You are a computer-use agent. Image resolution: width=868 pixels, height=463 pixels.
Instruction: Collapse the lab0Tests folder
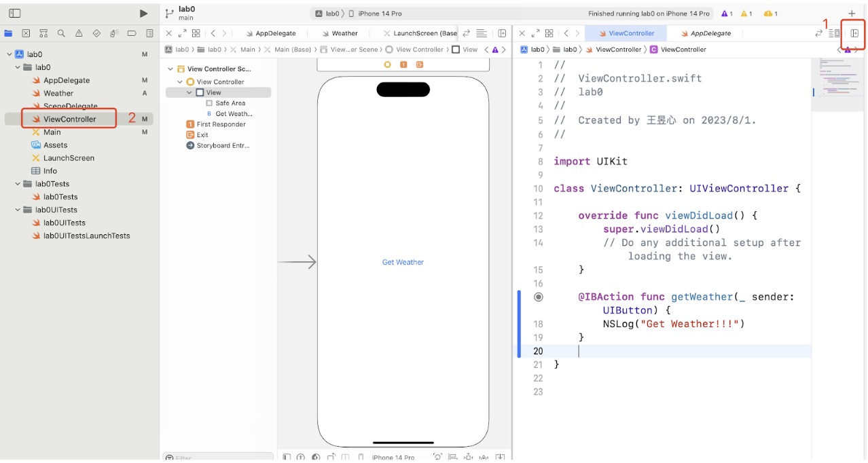[18, 184]
